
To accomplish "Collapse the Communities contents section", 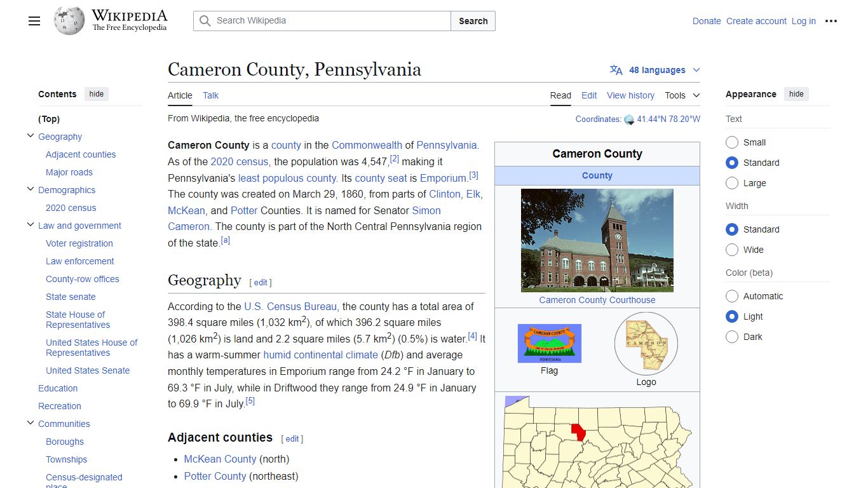I will point(31,423).
